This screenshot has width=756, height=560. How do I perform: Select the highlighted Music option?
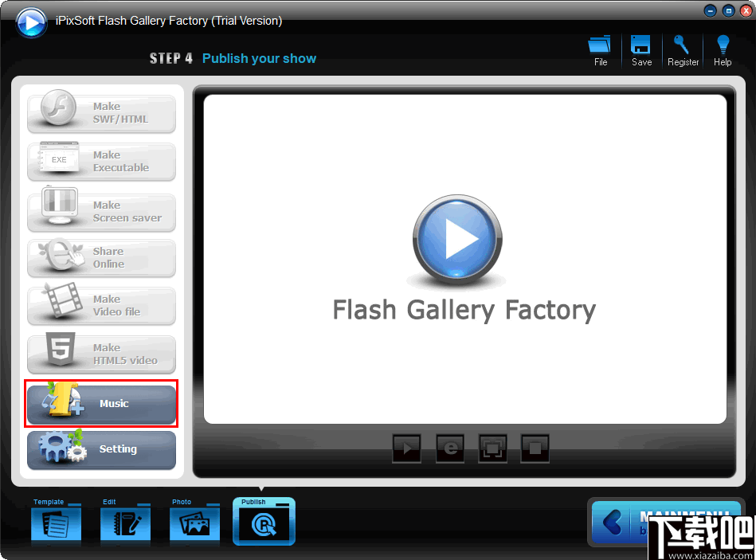coord(101,403)
